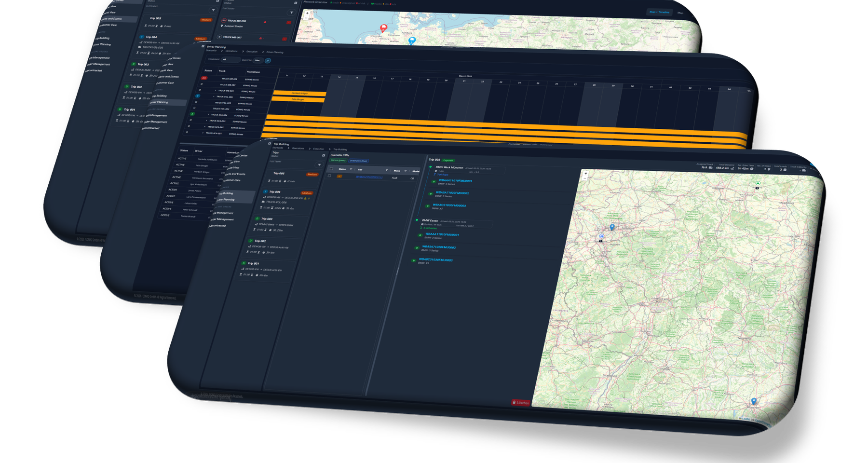
Task: Click the green car marker on map
Action: pos(758,183)
